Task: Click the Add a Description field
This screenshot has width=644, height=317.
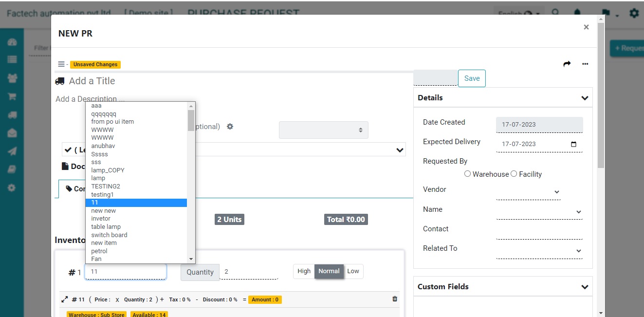Action: point(90,99)
